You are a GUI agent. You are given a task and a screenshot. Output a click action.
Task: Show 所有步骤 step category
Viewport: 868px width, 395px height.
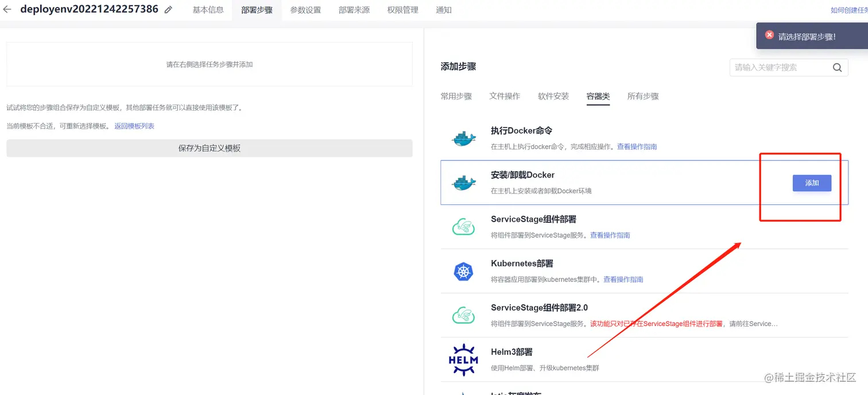tap(643, 96)
